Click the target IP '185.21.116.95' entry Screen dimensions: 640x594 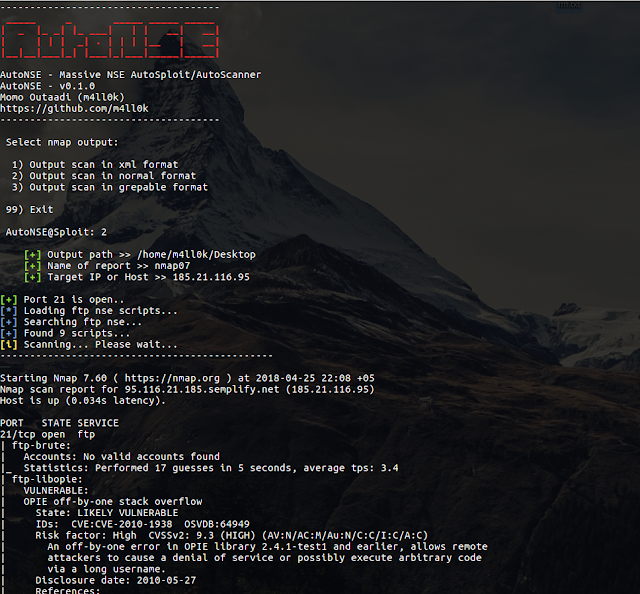[x=211, y=277]
